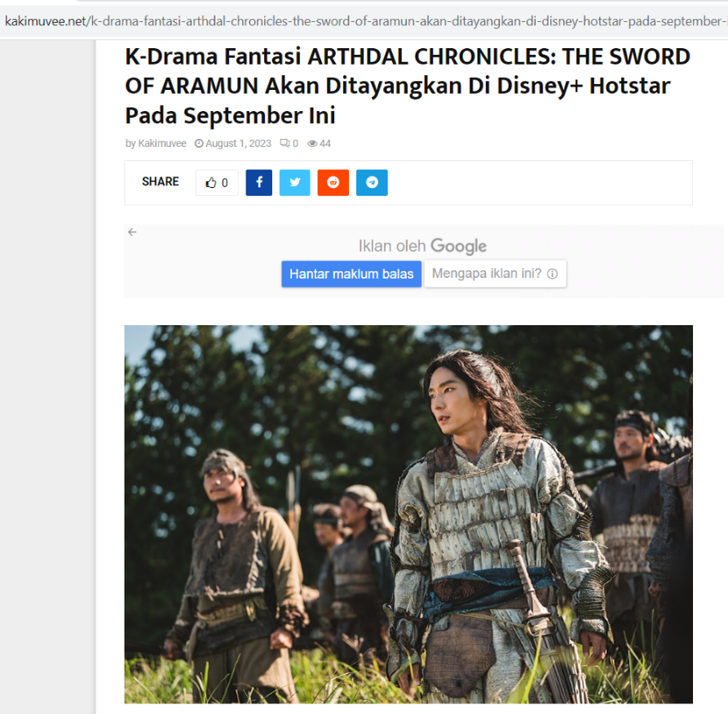Click the comments bubble icon
The width and height of the screenshot is (728, 714).
coord(284,143)
